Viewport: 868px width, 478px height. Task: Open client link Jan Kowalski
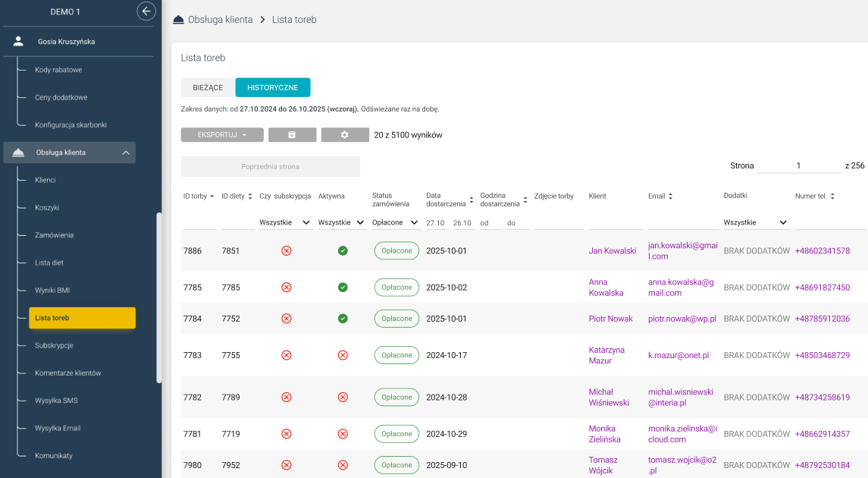point(612,251)
